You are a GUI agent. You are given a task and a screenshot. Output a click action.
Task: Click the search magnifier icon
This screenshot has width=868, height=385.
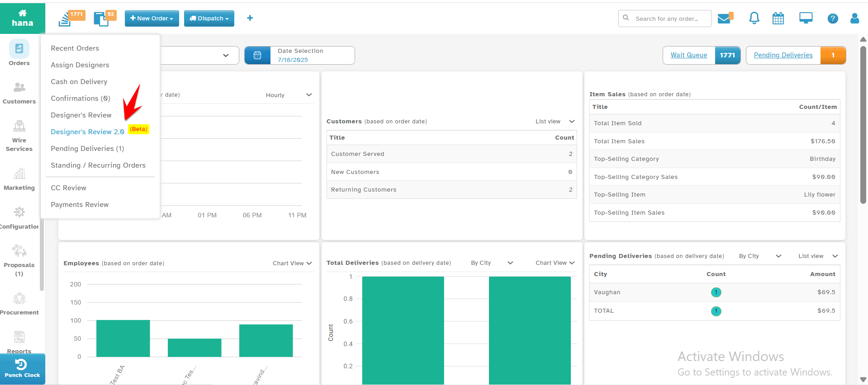click(x=626, y=18)
